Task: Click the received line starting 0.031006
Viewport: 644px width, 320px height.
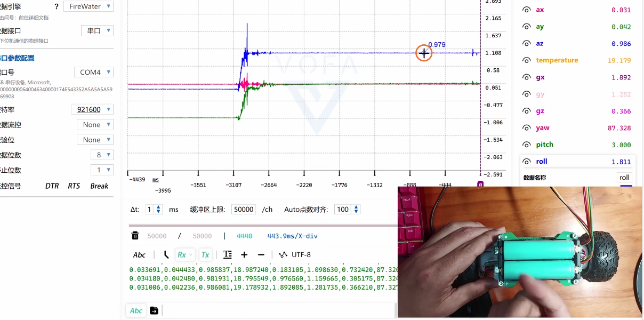Action: [263, 287]
